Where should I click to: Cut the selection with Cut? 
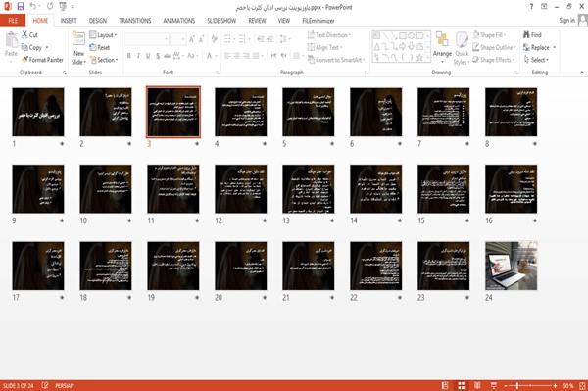coord(29,35)
